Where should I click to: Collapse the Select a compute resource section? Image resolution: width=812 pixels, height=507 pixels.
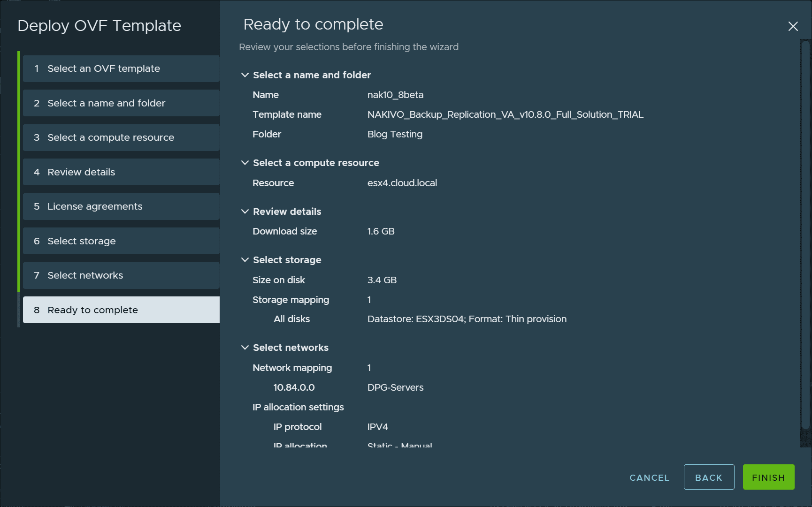[x=245, y=162]
